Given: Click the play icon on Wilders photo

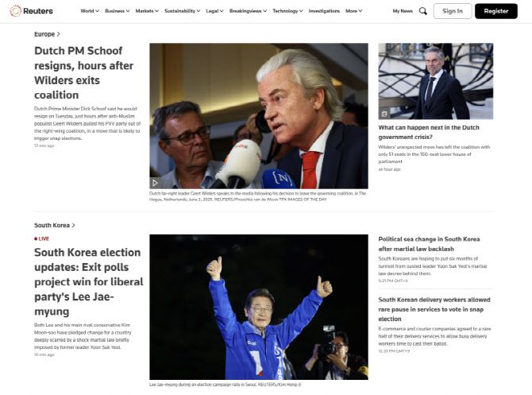Looking at the screenshot, I should (156, 183).
